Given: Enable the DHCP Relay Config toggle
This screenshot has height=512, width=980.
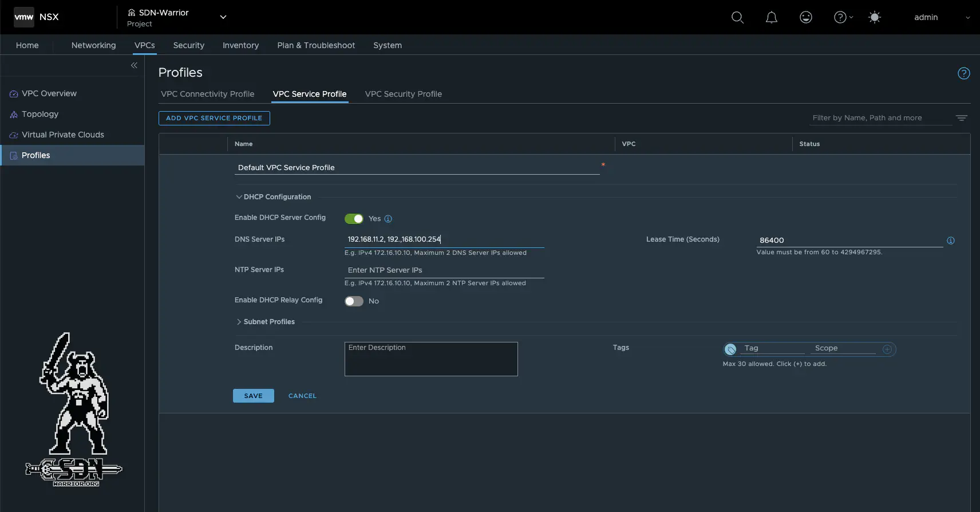Looking at the screenshot, I should [x=354, y=301].
